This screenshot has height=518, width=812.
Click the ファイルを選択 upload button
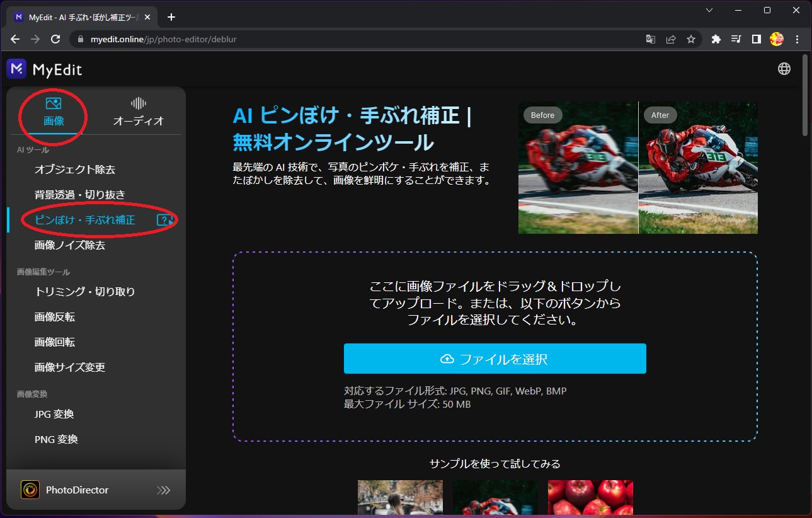495,359
